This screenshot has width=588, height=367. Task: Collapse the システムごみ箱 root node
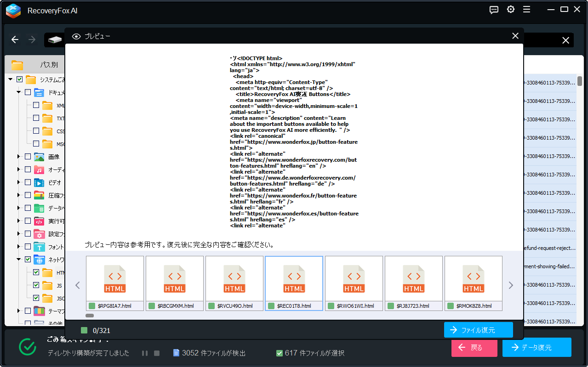(11, 79)
